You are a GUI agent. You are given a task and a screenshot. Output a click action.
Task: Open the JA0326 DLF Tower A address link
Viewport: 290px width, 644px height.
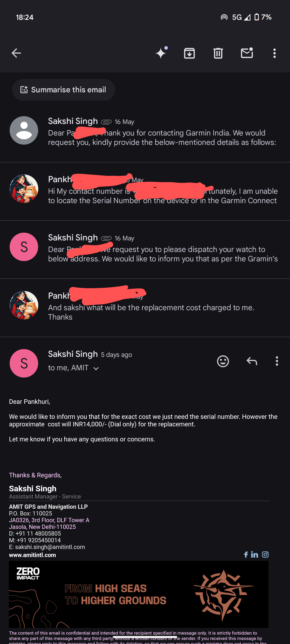point(49,520)
